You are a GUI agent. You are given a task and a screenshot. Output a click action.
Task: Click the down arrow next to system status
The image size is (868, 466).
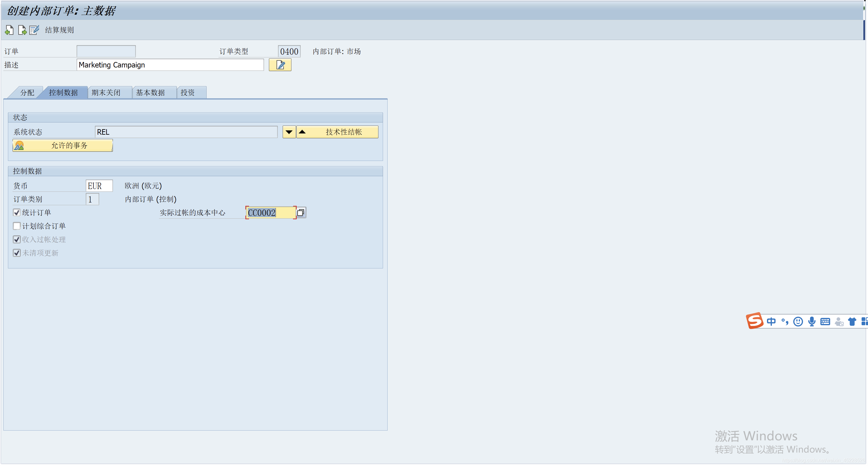tap(289, 132)
